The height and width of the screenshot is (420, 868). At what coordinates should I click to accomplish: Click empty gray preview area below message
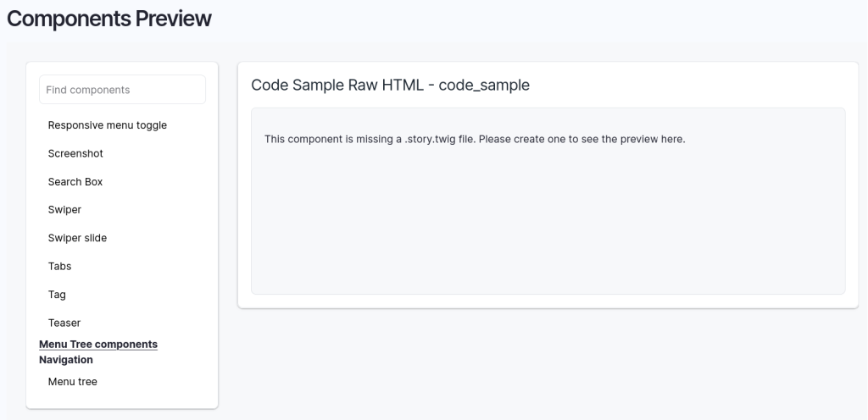pos(548,221)
